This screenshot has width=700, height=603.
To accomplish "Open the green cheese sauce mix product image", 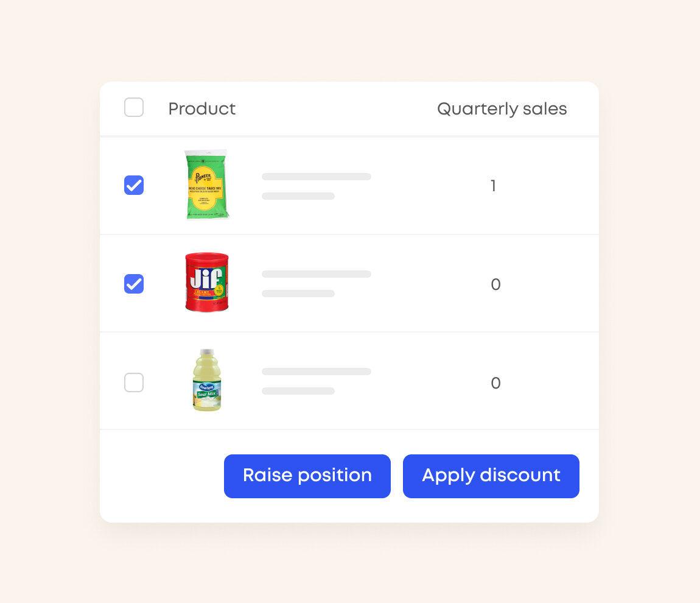I will [x=207, y=185].
